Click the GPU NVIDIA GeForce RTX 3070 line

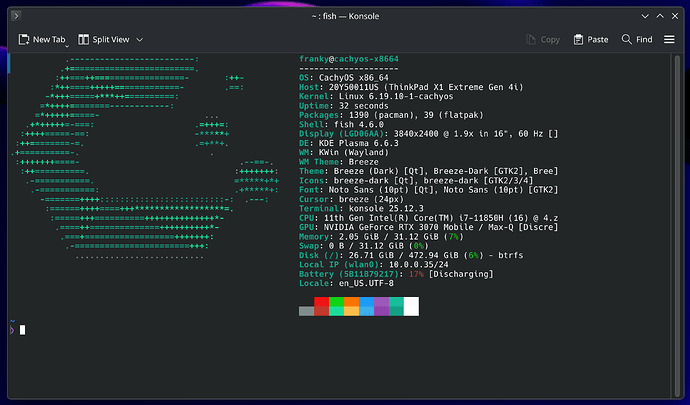pyautogui.click(x=428, y=228)
